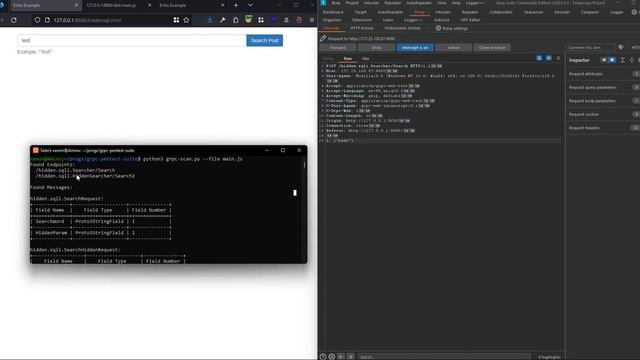Viewport: 640px width, 360px height.
Task: Select the Raw editor view tab
Action: point(347,59)
